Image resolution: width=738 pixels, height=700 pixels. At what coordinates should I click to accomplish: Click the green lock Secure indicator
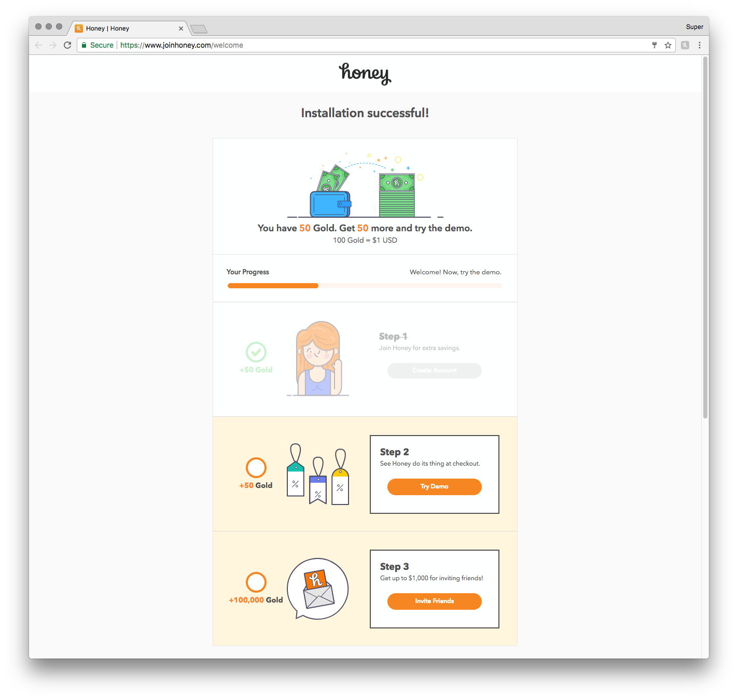(x=98, y=45)
